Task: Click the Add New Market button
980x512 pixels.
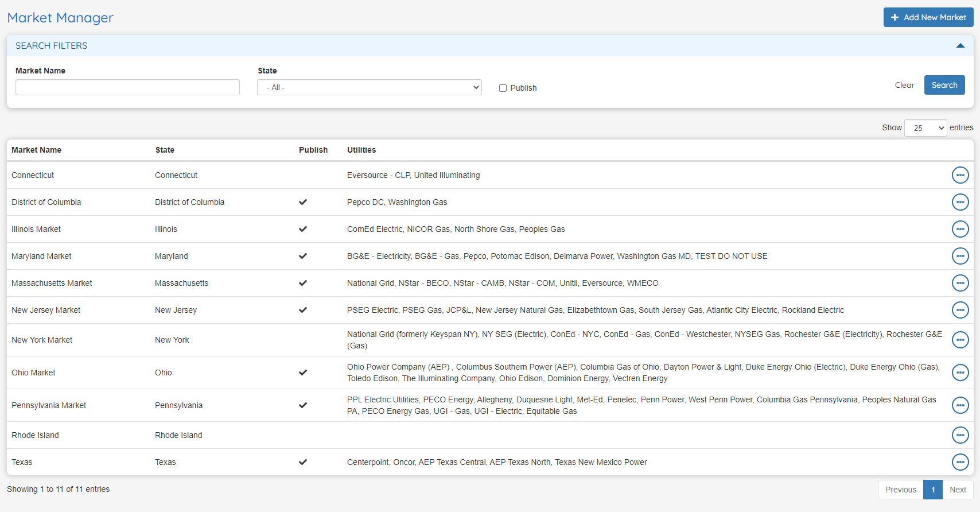Action: (x=928, y=17)
